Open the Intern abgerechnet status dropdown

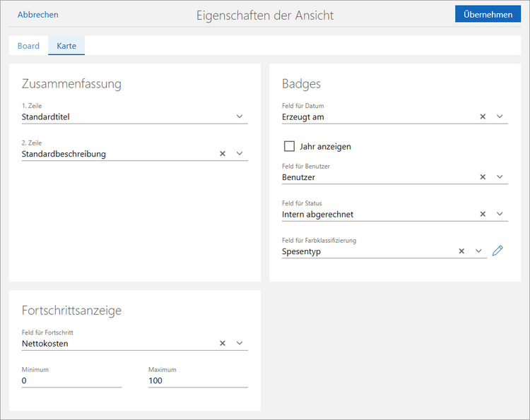click(500, 214)
